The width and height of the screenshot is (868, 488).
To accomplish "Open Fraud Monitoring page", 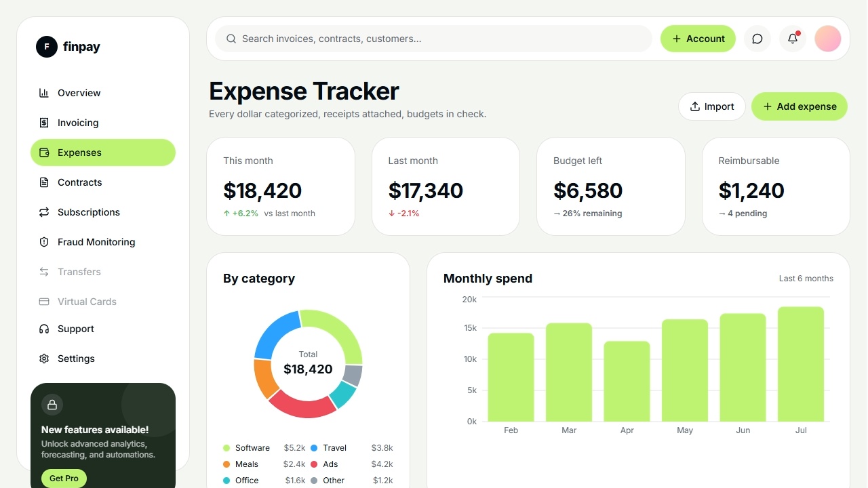I will (103, 242).
